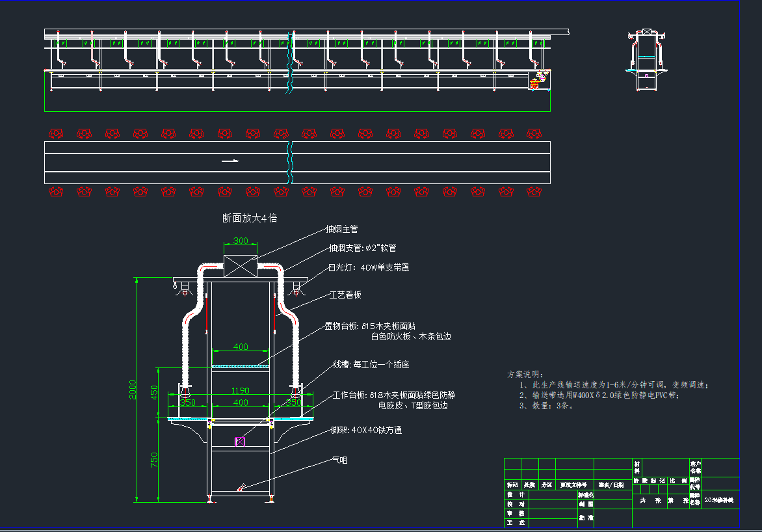
Task: Click the 750 vertical dimension text
Action: pos(155,460)
